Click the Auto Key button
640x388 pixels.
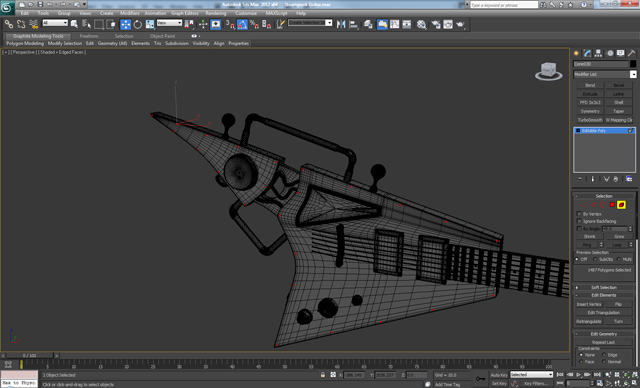tap(499, 375)
